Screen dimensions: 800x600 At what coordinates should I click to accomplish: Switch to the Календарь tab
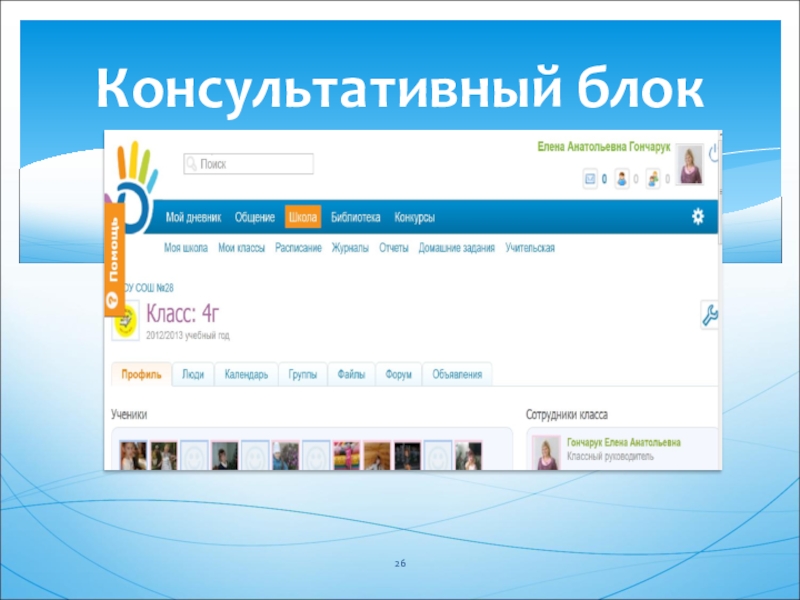pyautogui.click(x=246, y=374)
